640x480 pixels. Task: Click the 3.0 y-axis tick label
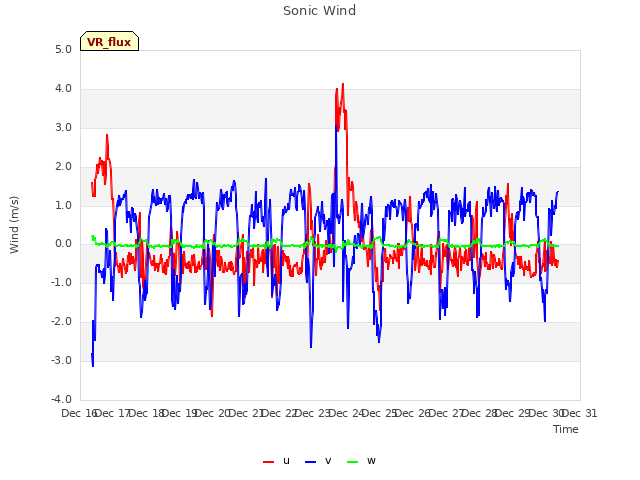pyautogui.click(x=63, y=127)
